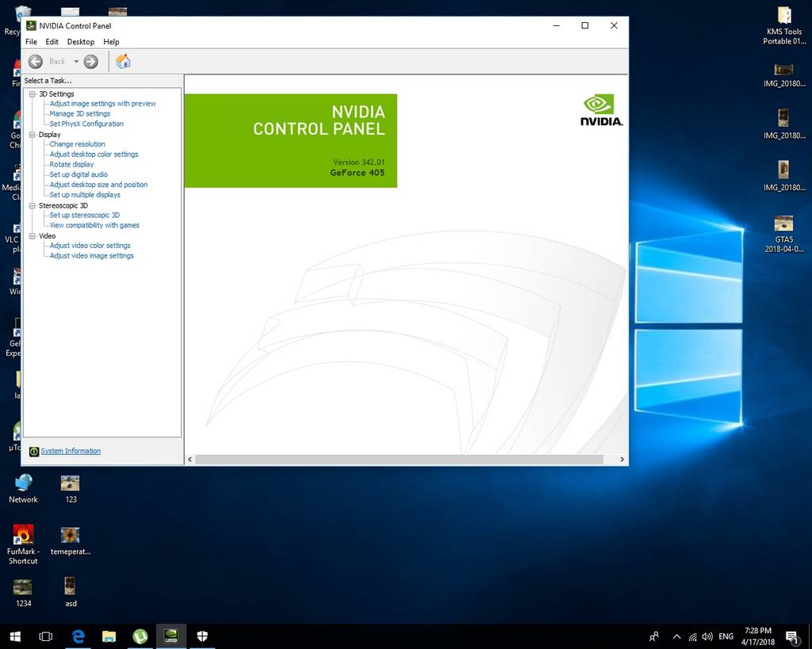
Task: Click the volume speaker tray icon
Action: point(707,637)
